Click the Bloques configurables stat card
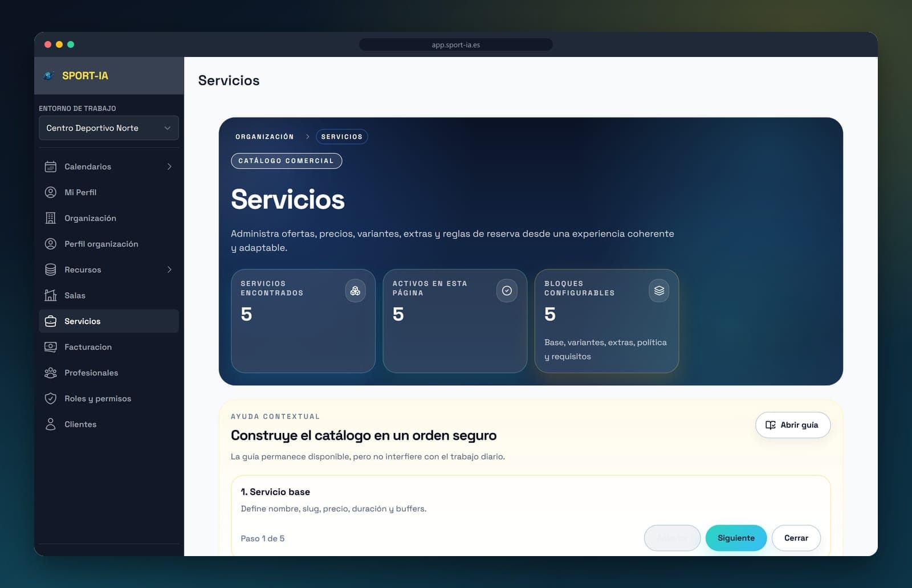912x588 pixels. pyautogui.click(x=606, y=321)
